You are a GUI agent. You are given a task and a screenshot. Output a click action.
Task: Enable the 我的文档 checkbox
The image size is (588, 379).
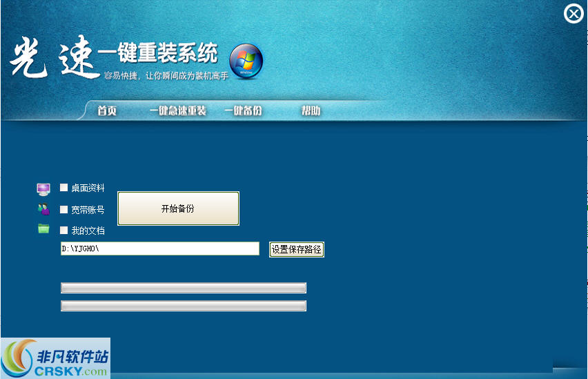pos(63,230)
